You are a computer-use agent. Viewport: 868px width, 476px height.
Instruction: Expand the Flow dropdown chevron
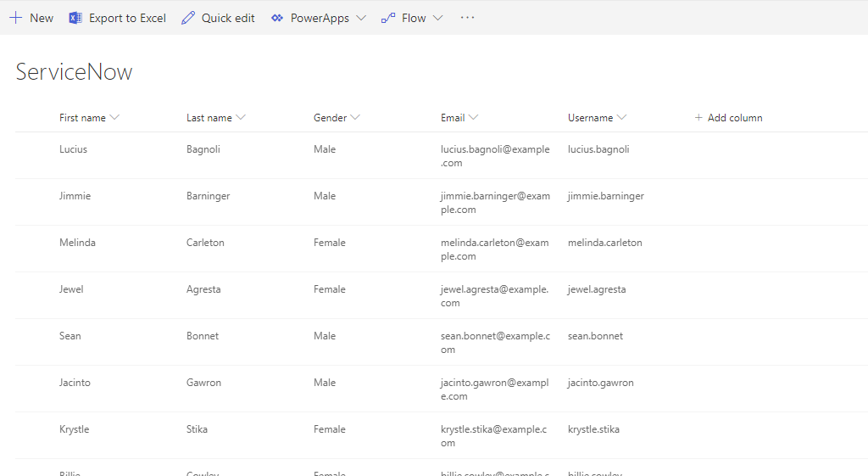(x=438, y=18)
